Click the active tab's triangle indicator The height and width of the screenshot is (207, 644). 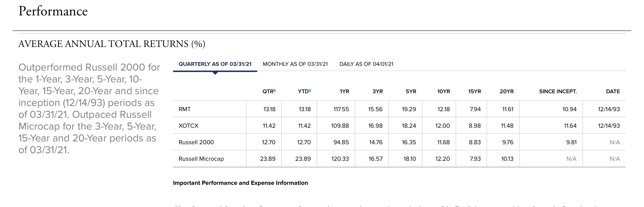pos(215,73)
